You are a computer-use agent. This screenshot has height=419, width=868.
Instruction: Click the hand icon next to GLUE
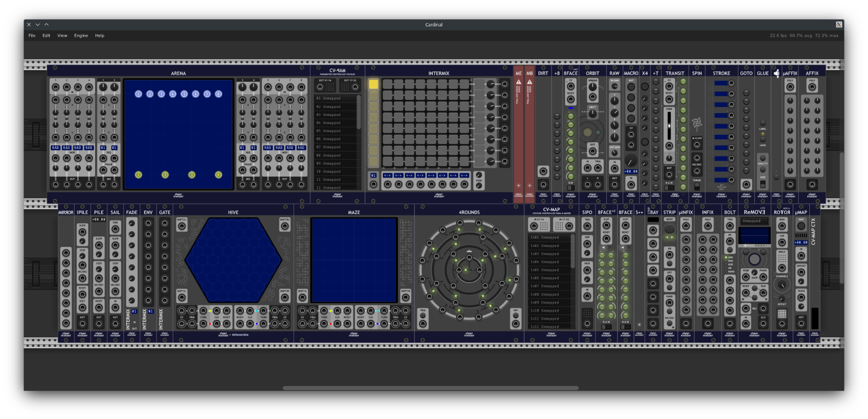click(x=776, y=74)
